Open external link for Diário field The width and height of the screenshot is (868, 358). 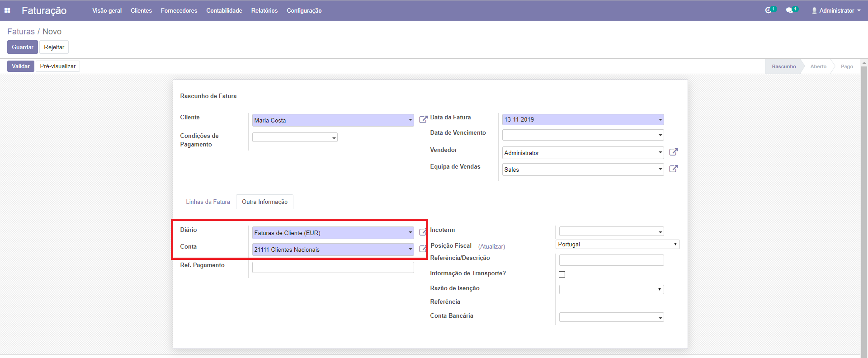423,232
